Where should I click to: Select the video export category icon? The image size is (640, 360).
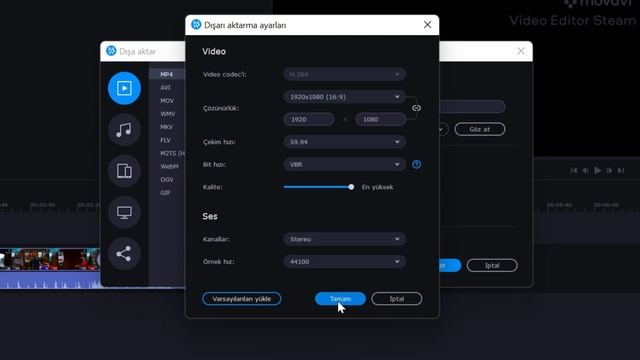coord(124,88)
